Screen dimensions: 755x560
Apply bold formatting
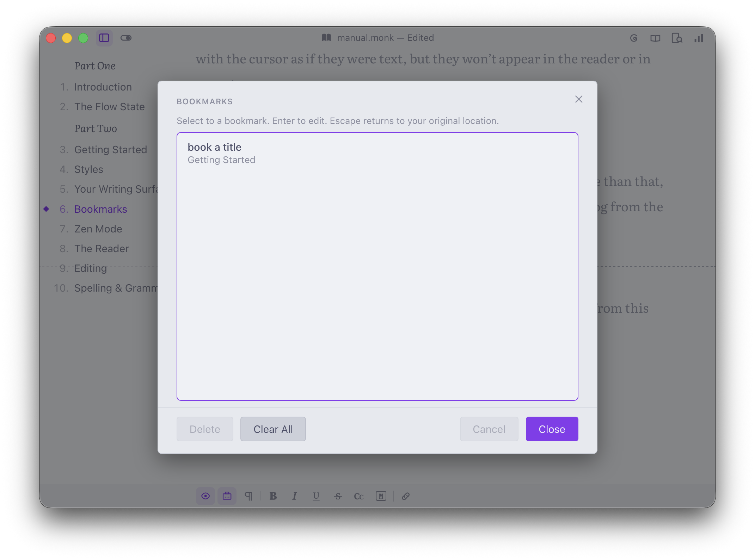coord(273,496)
